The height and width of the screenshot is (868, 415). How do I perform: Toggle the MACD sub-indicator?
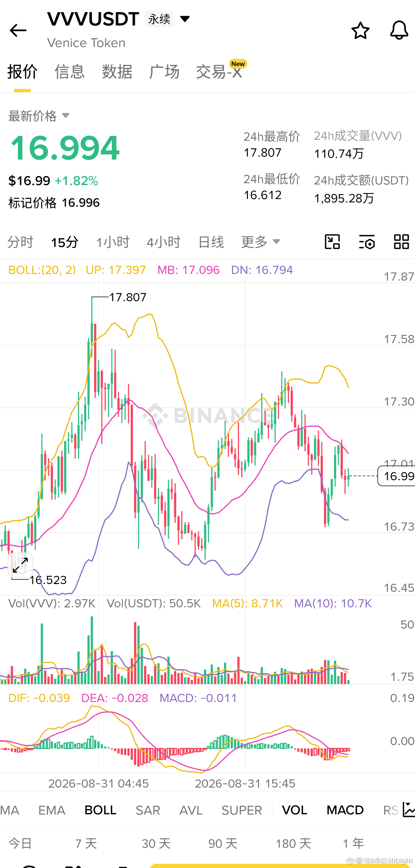[x=345, y=810]
